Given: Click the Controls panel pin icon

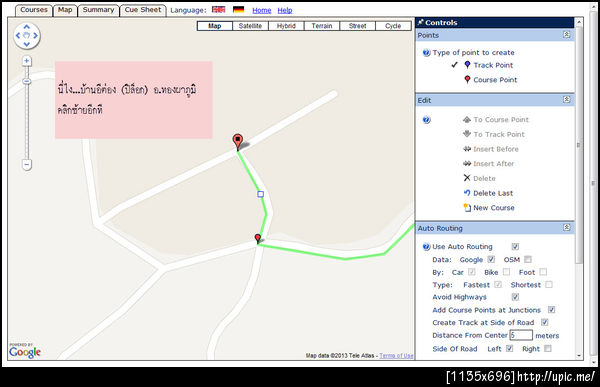Looking at the screenshot, I should coord(421,22).
